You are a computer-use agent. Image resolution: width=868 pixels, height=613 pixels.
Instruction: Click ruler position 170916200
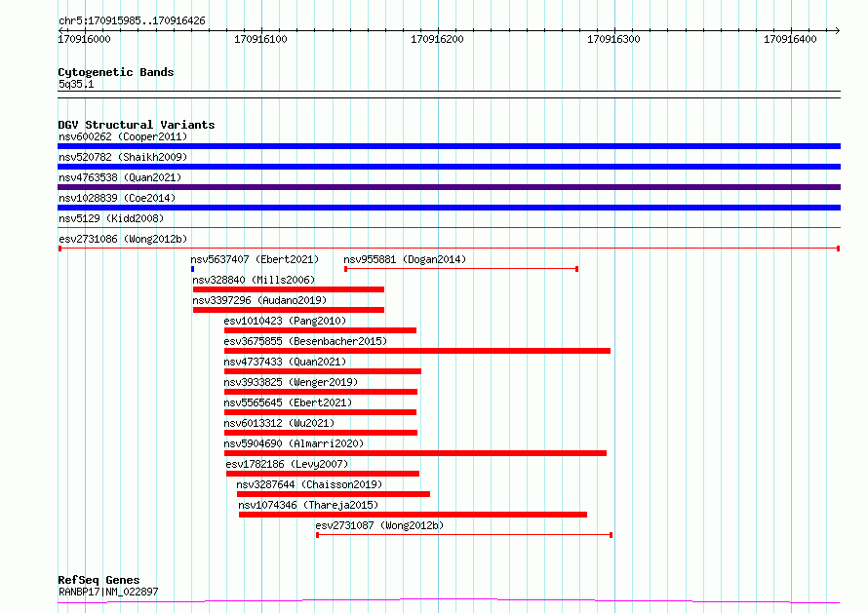[x=437, y=39]
